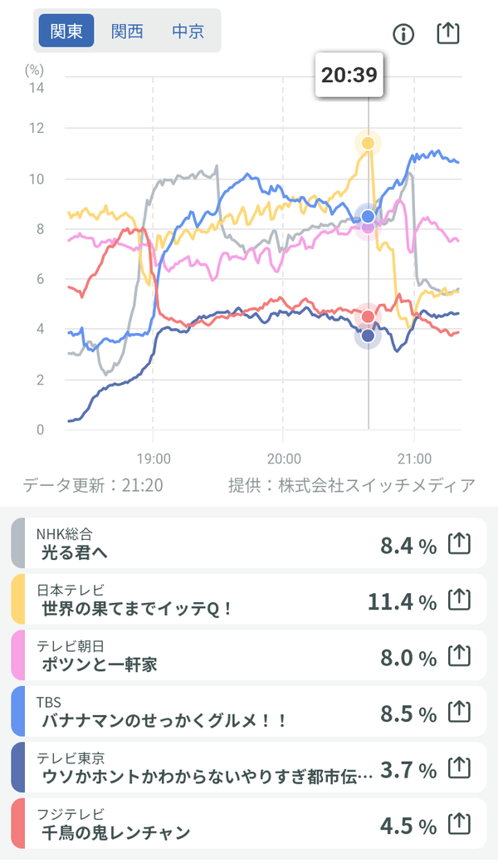
Task: Share the テレビ東京 3.7% rating
Action: pos(459,768)
